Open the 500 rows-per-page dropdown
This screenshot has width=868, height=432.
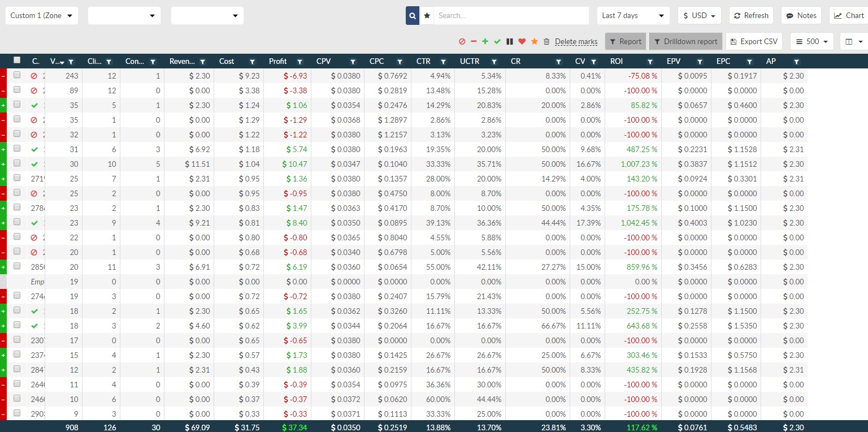812,41
